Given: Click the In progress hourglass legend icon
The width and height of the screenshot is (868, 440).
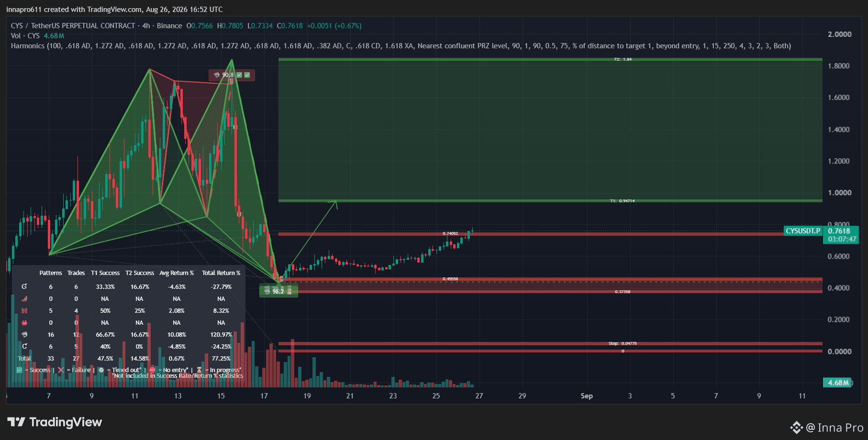Looking at the screenshot, I should coord(199,370).
